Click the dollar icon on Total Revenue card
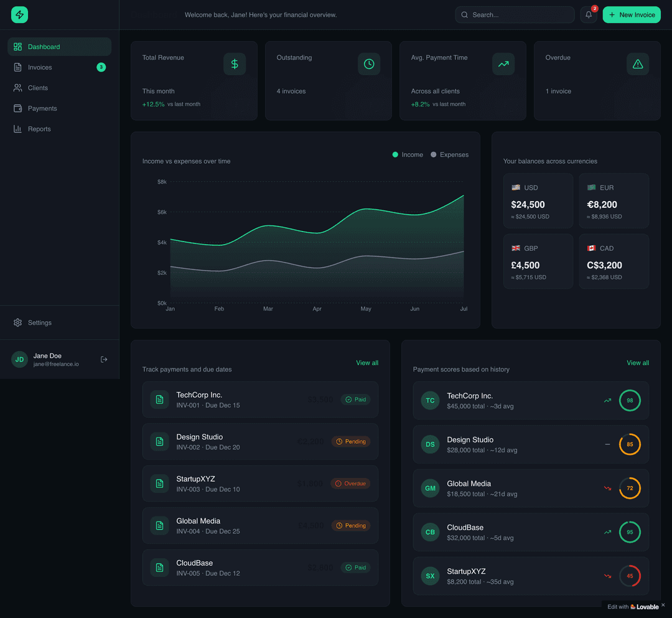 (x=235, y=63)
